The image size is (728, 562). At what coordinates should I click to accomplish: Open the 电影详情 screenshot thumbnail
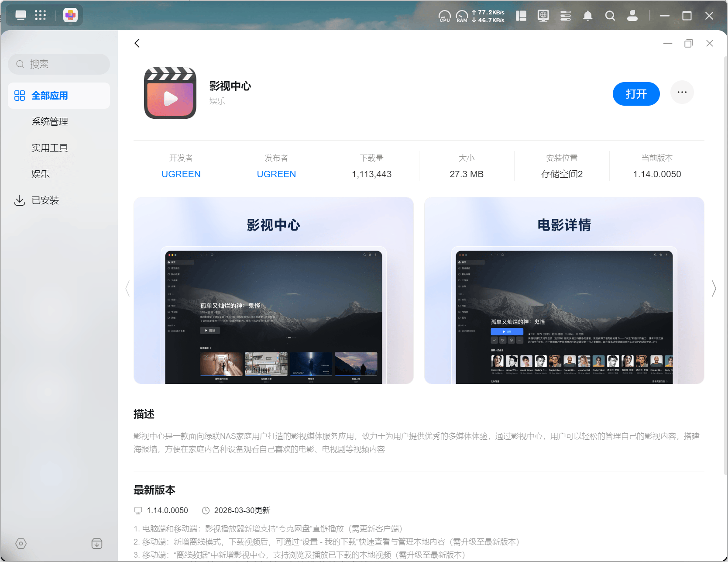pos(564,290)
